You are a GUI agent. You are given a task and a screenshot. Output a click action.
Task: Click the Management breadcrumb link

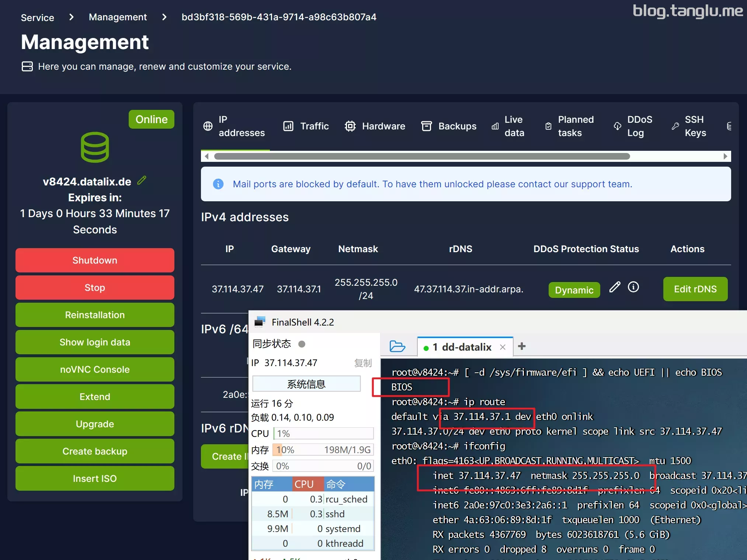[x=118, y=17]
